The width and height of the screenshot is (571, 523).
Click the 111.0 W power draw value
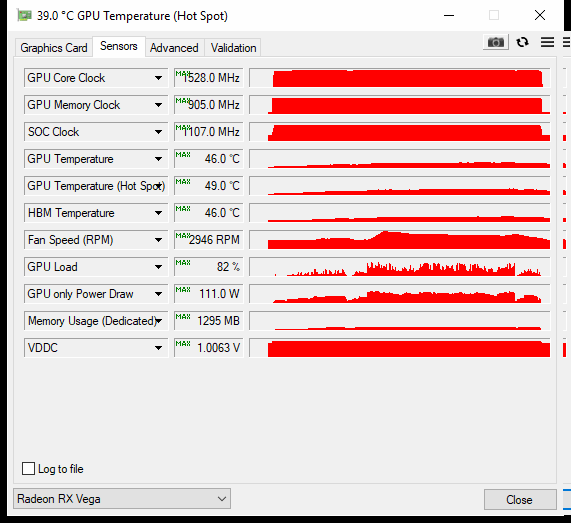click(209, 294)
